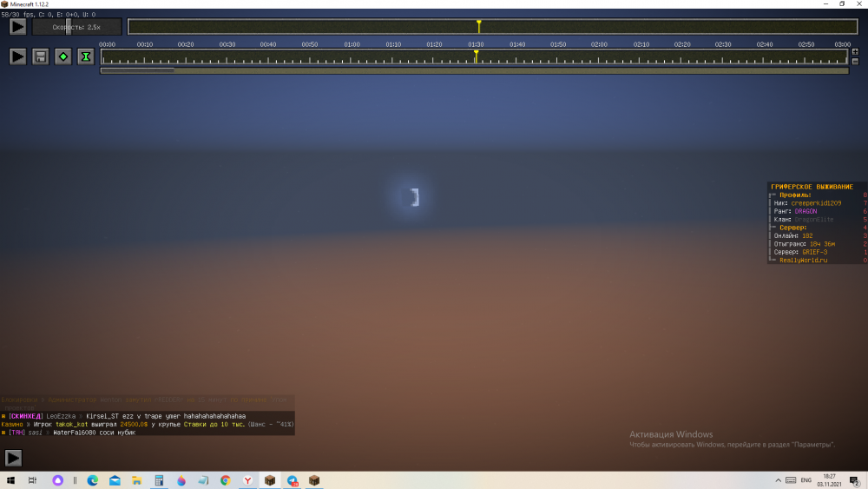The image size is (868, 489).
Task: Click the GRIEF-3 server name in scoreboard
Action: pyautogui.click(x=815, y=252)
